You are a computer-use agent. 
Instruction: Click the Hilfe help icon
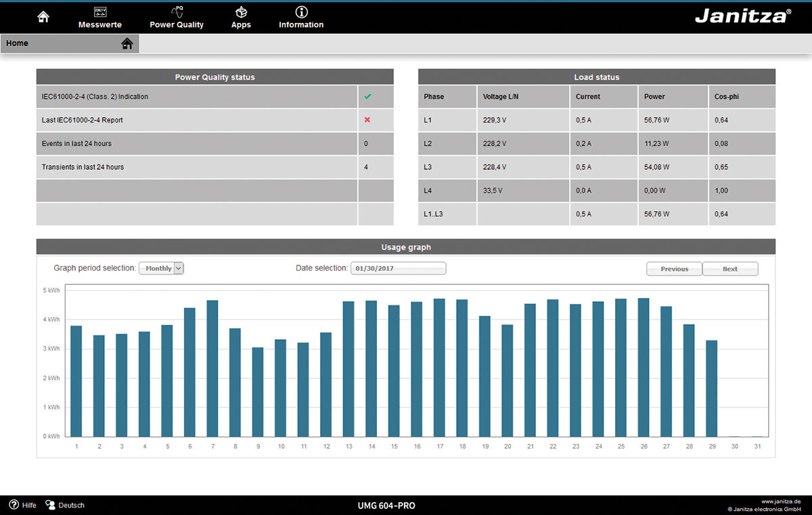pos(14,505)
